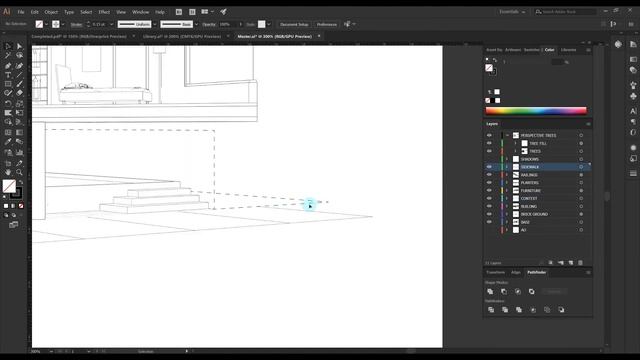Choose the Eraser tool
The image size is (640, 360).
click(19, 93)
